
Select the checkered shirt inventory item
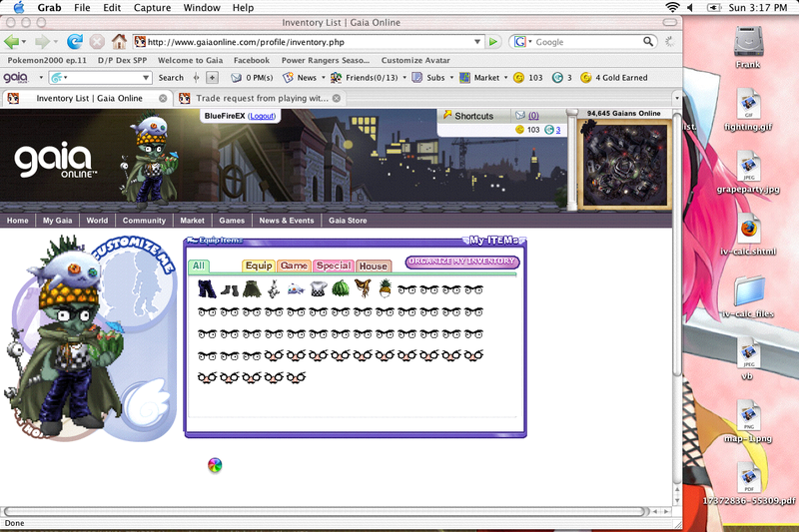pyautogui.click(x=318, y=289)
